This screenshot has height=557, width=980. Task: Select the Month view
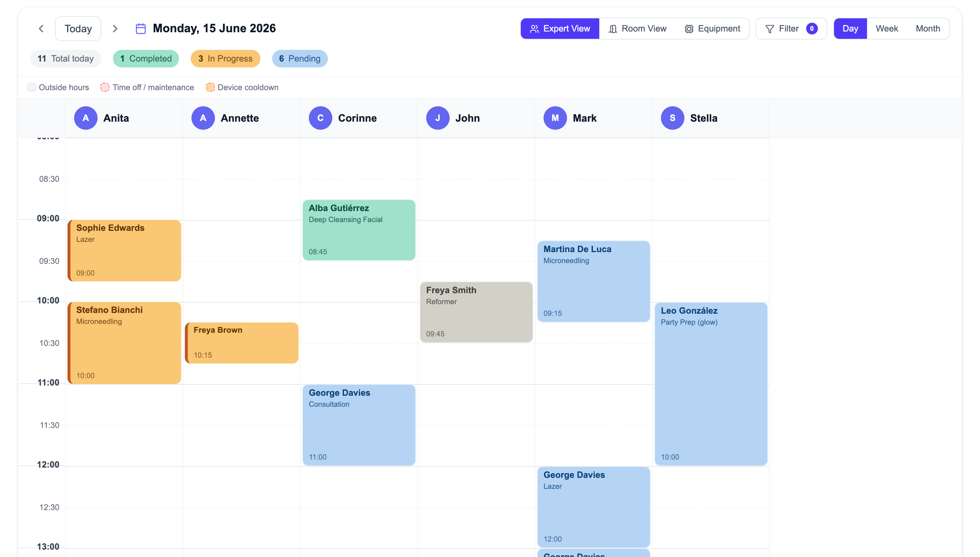tap(928, 29)
